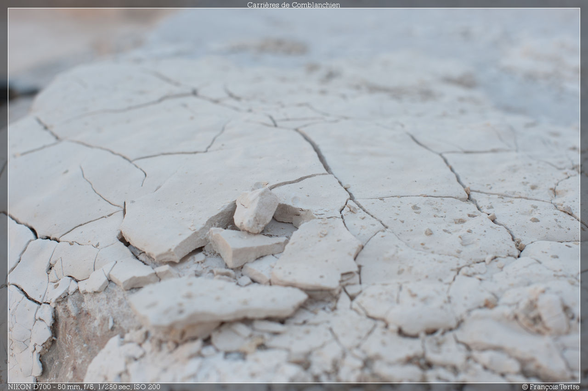Click the title text 'Carrières de Comblanchien'
Image resolution: width=588 pixels, height=391 pixels.
[294, 5]
